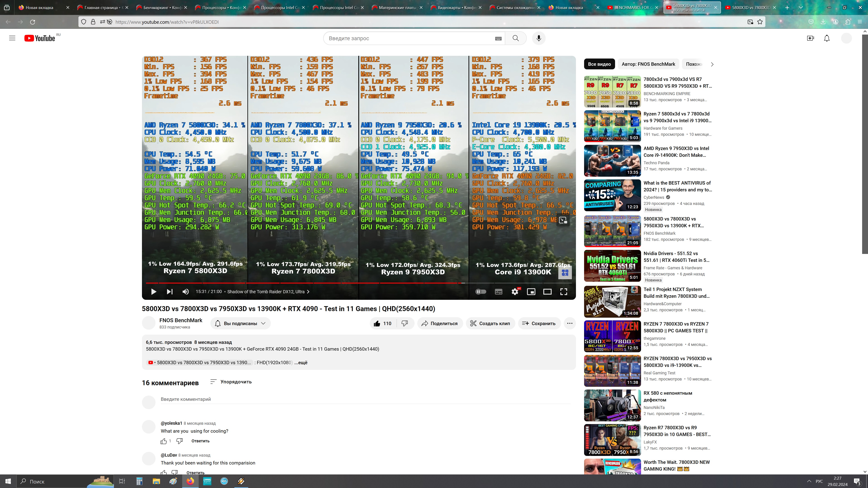Screen dimensions: 868x488
Task: Select the Автор: FNOS BenchMark chip
Action: click(x=648, y=64)
